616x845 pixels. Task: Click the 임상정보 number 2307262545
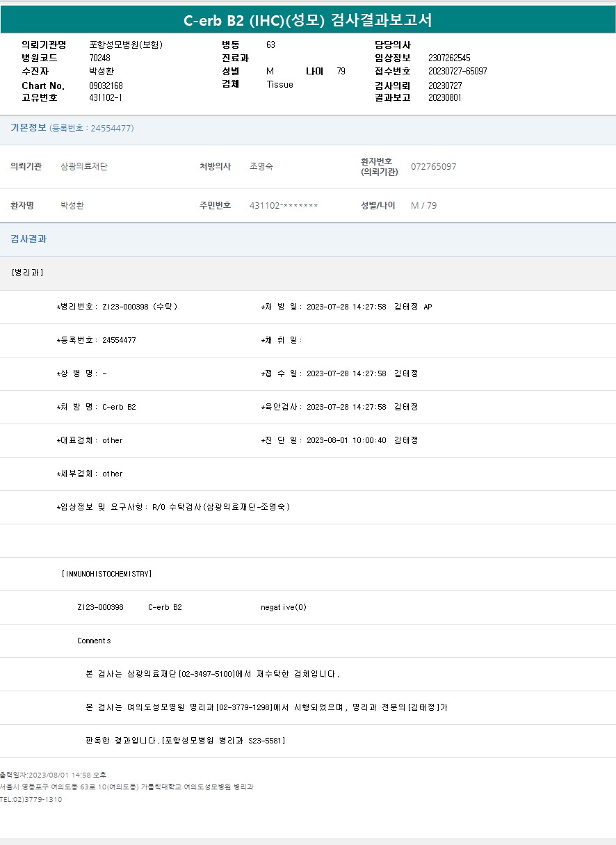449,58
